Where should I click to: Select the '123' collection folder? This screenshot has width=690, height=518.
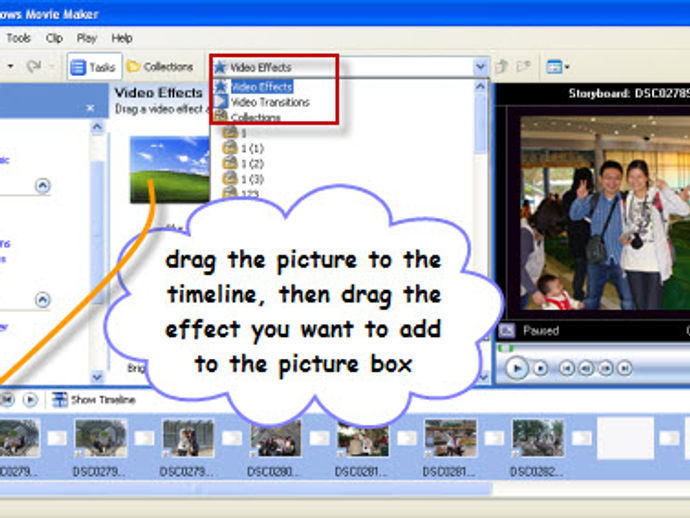[241, 193]
